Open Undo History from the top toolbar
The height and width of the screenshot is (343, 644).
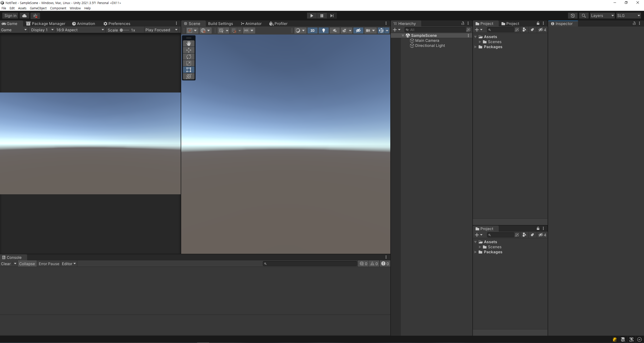pos(573,16)
